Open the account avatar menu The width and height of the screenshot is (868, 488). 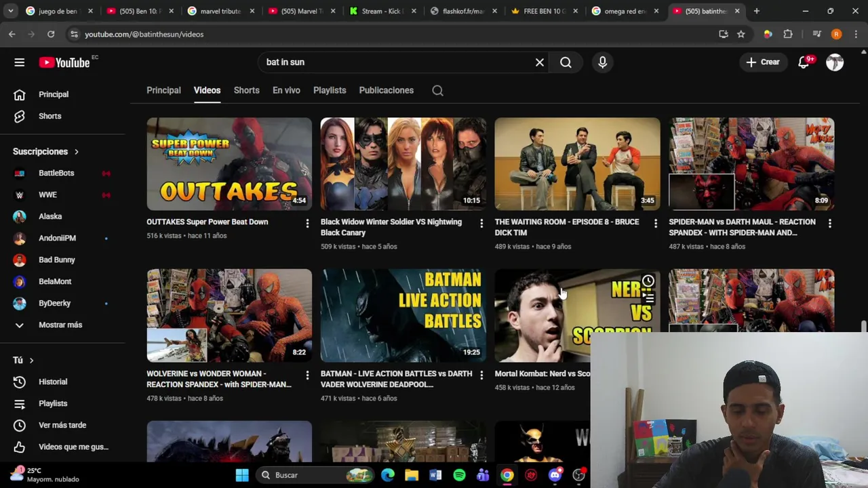point(835,62)
